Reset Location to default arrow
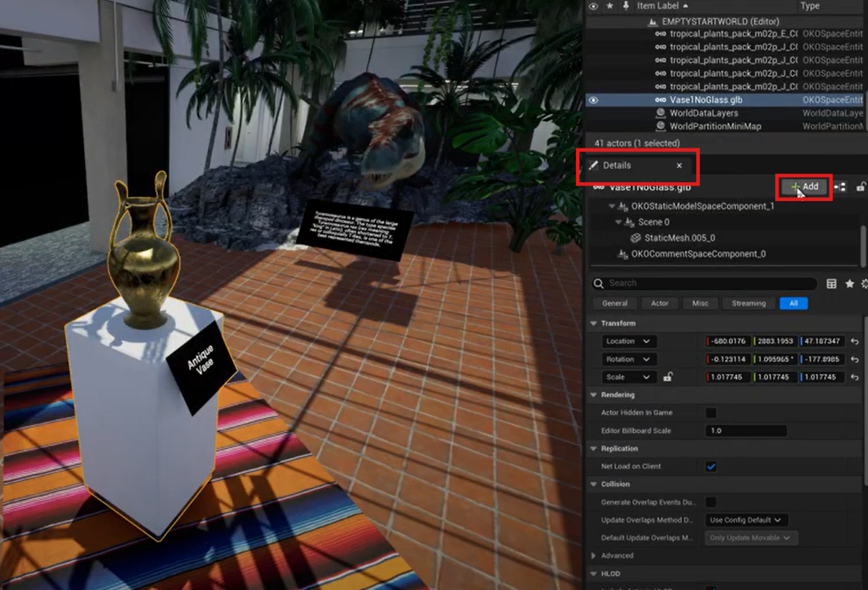 tap(855, 342)
